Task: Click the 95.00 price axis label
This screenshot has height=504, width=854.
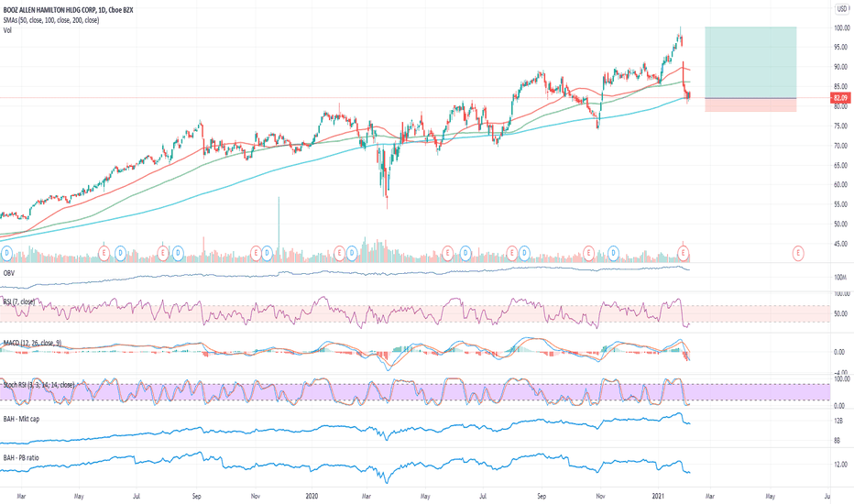Action: (x=841, y=48)
